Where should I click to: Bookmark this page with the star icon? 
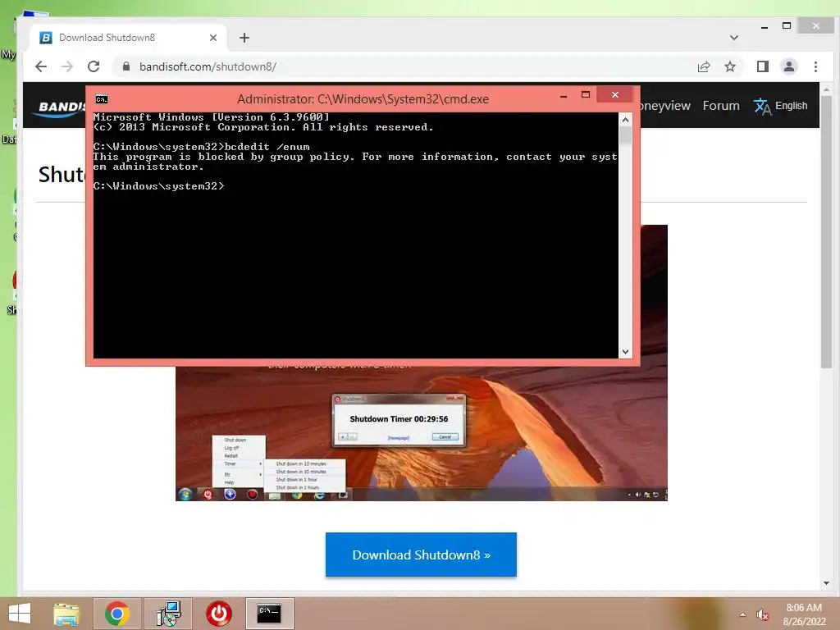click(730, 66)
